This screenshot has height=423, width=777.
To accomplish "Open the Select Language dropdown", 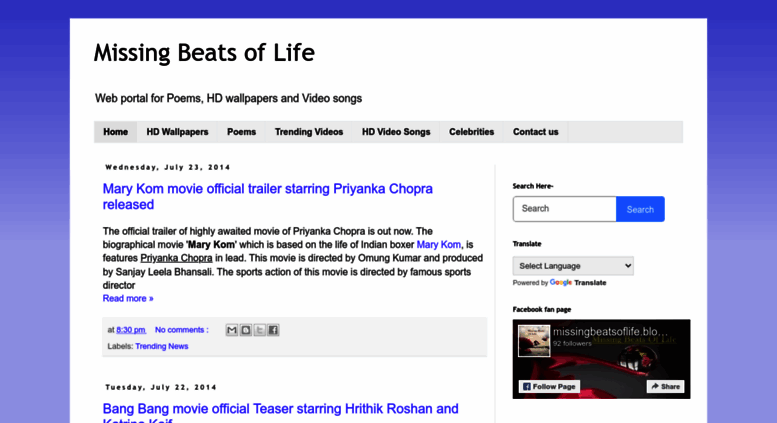I will point(573,266).
